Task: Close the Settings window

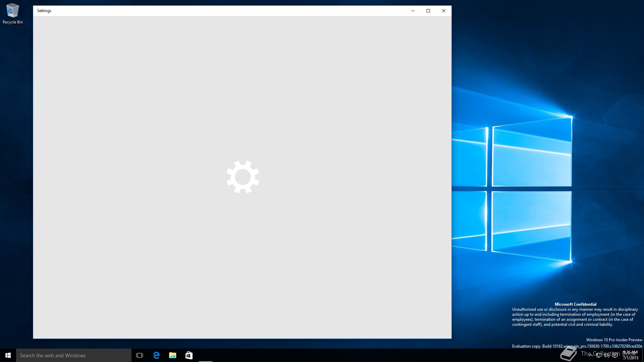Action: [x=444, y=11]
